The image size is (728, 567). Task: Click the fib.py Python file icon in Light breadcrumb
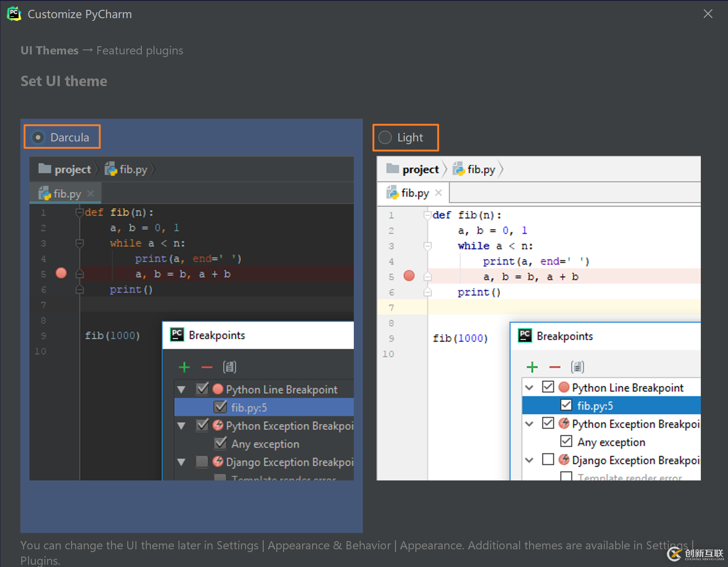tap(459, 169)
